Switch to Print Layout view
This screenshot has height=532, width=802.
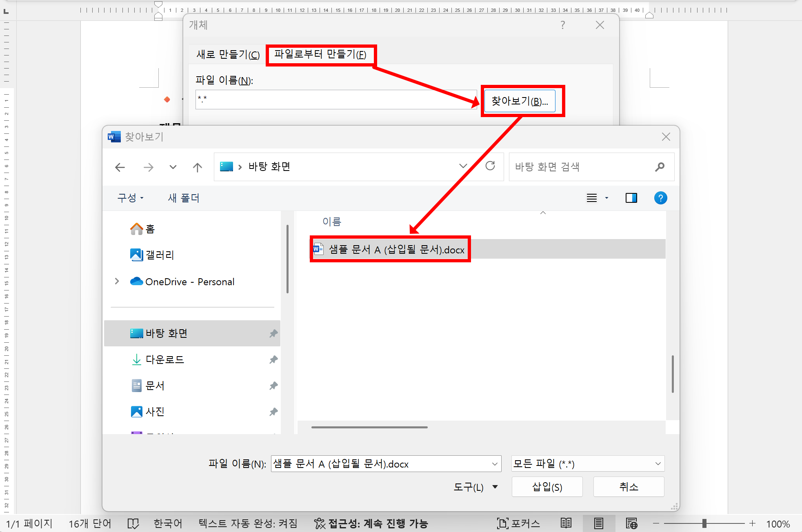(x=599, y=523)
